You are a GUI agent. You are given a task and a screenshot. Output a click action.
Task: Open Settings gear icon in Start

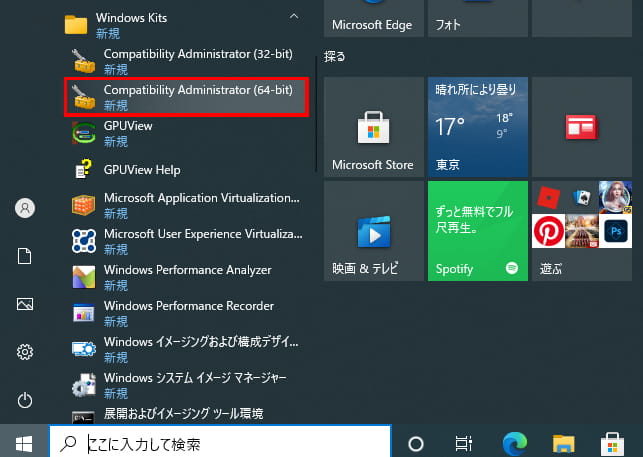coord(25,352)
